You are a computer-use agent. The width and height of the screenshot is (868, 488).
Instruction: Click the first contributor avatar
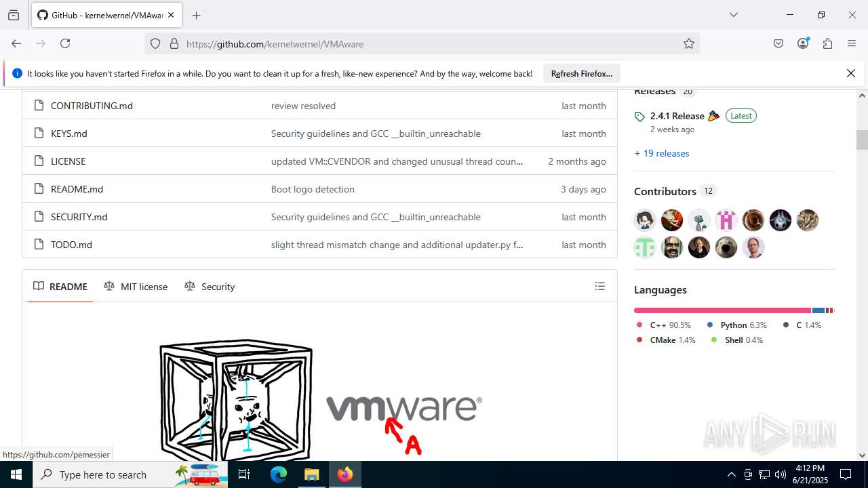pyautogui.click(x=645, y=220)
